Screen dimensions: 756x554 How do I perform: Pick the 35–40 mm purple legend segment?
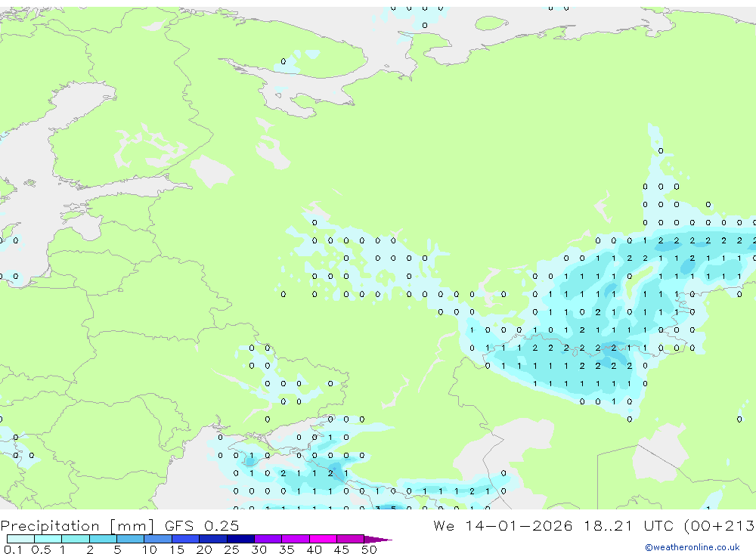coord(295,539)
